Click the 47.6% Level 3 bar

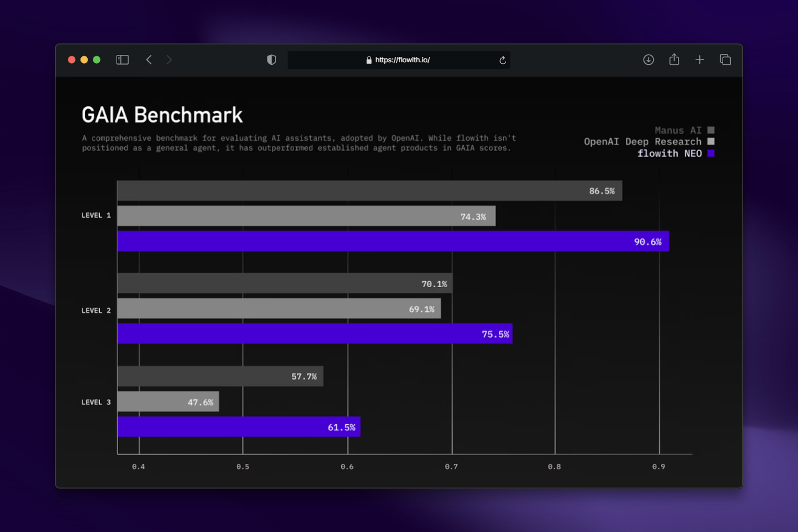click(x=168, y=402)
